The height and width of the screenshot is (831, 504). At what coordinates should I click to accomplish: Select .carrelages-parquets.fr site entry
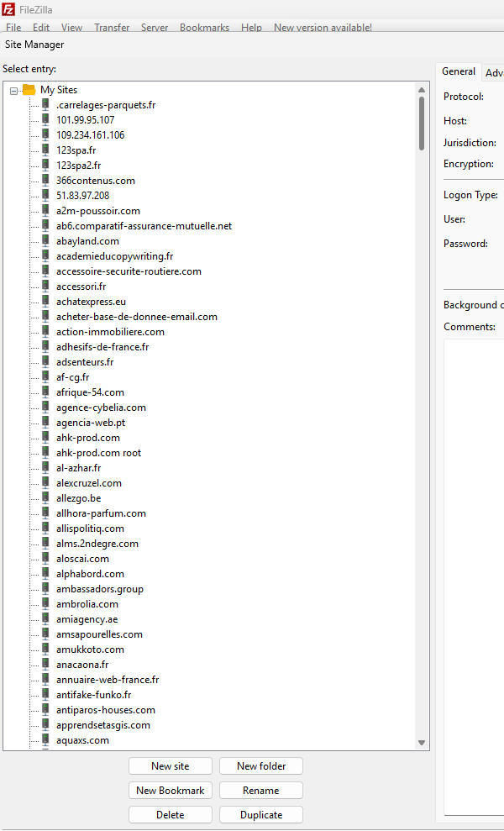tap(106, 105)
